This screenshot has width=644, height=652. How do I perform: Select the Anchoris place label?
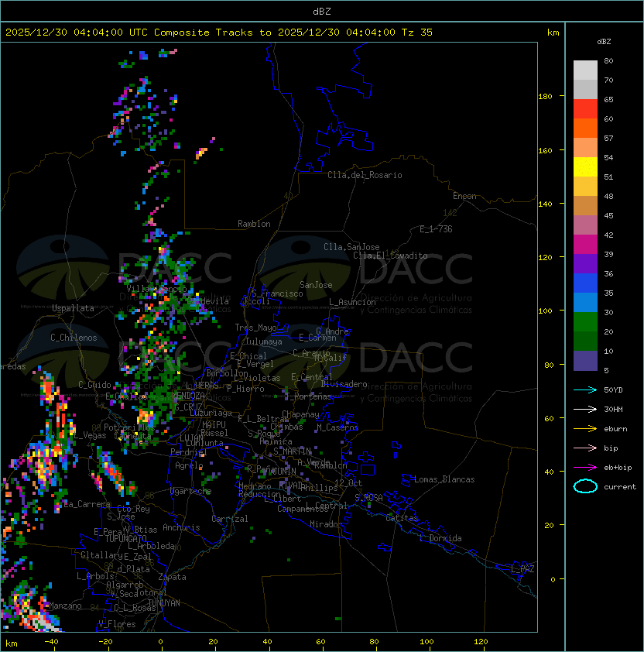coord(181,527)
